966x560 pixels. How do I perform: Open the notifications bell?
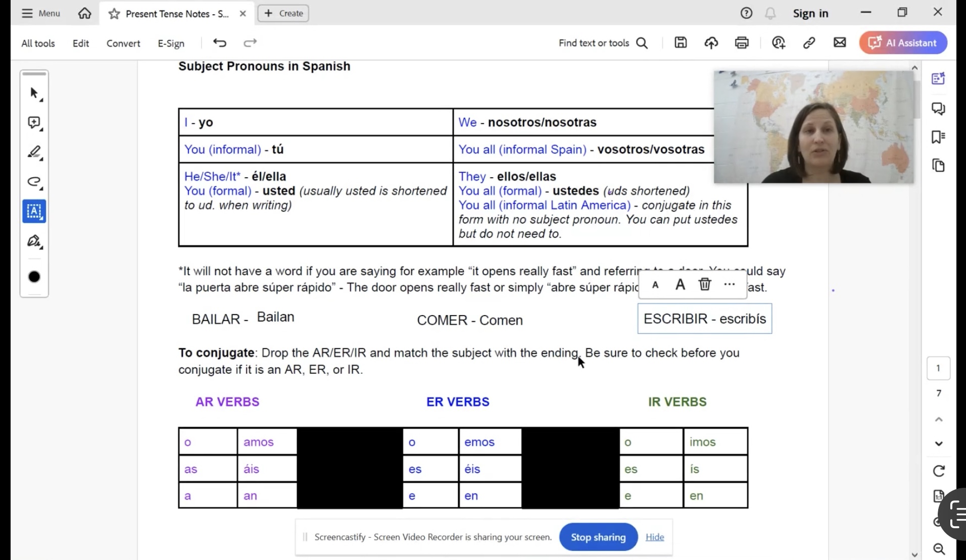click(770, 13)
